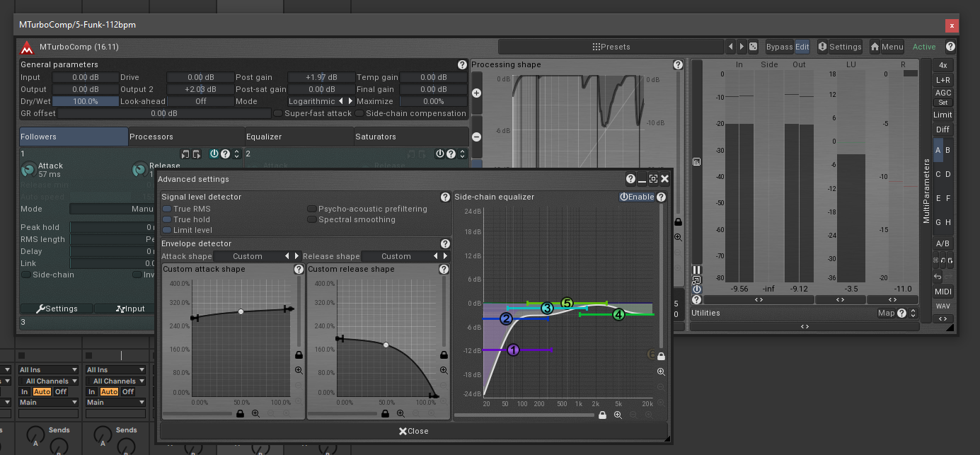
Task: Lock the Custom attack shape graph vertical zoom
Action: click(x=299, y=355)
